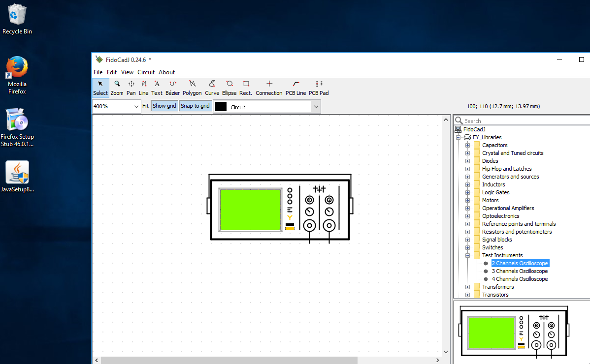Viewport: 590px width, 364px height.
Task: Open the Circuit layer dropdown
Action: [316, 107]
